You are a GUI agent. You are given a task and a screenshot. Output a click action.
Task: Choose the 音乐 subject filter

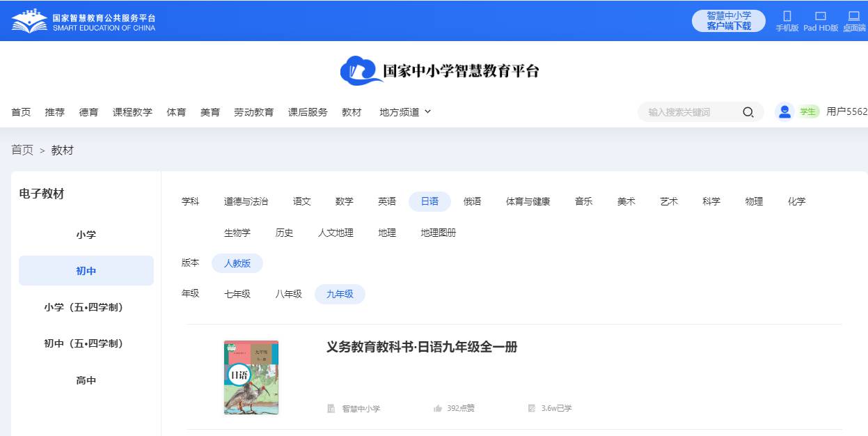click(x=584, y=201)
